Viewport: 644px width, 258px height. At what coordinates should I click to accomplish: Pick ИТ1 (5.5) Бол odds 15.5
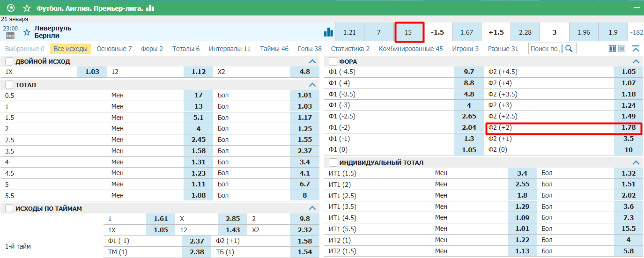(629, 229)
